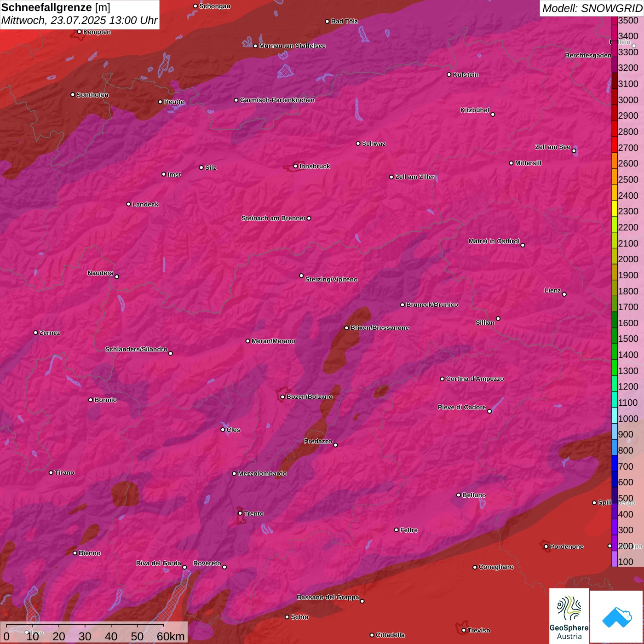The width and height of the screenshot is (644, 644).
Task: Click the Sillian label
Action: [x=485, y=322]
